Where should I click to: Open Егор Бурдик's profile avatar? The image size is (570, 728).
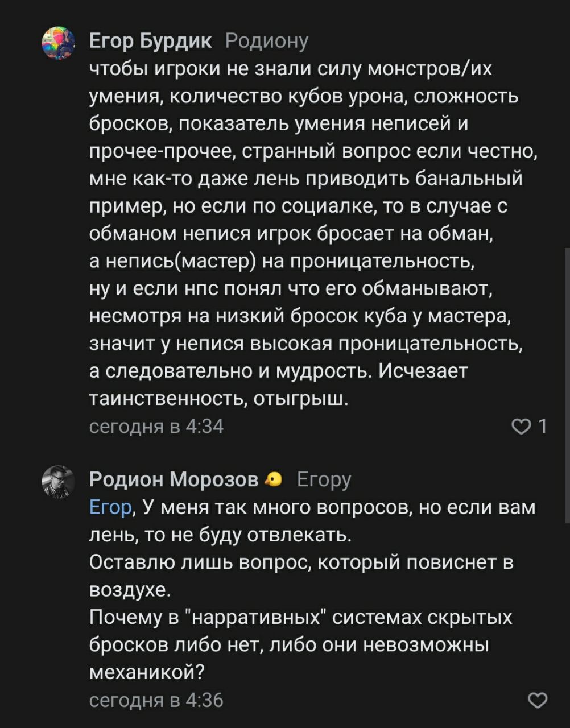[x=59, y=43]
